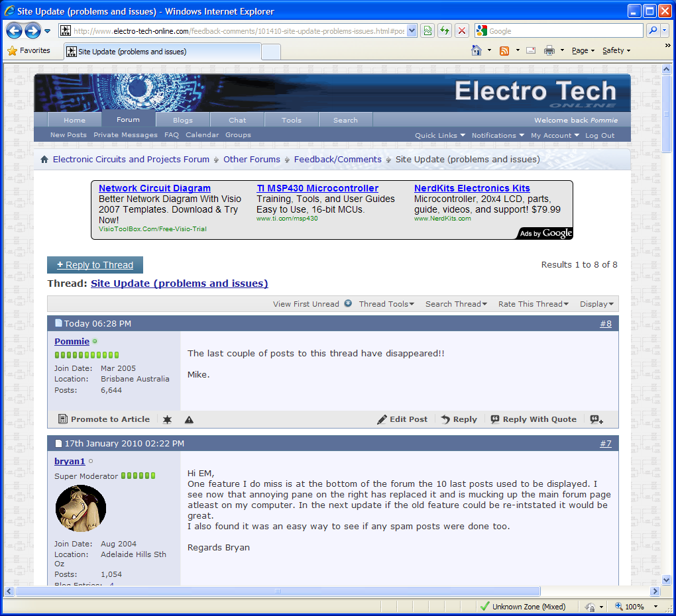
Task: Open the Rate This Thread dropdown
Action: pos(534,303)
